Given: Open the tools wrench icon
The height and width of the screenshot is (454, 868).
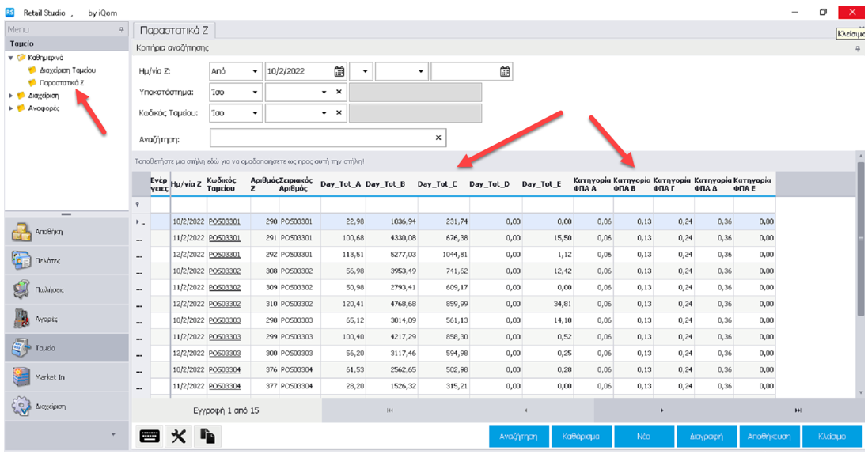Looking at the screenshot, I should [x=178, y=436].
